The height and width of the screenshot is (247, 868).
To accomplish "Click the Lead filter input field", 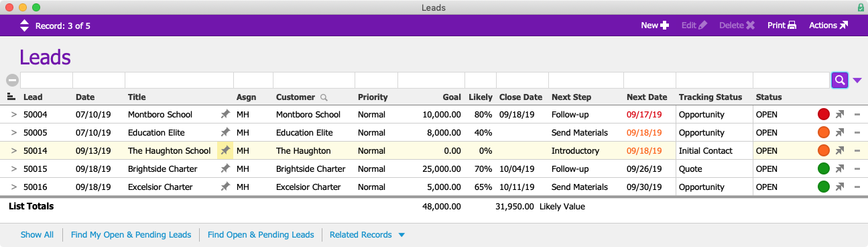I will [46, 81].
